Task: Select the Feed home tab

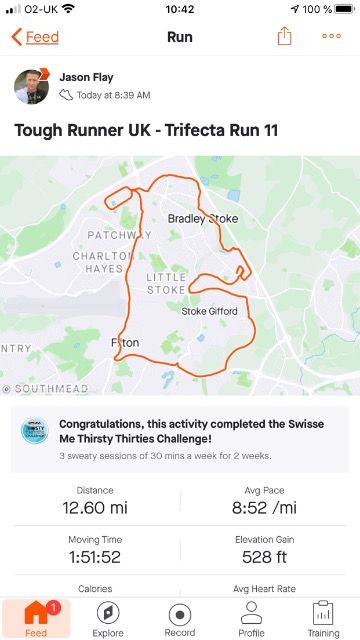Action: [x=36, y=619]
